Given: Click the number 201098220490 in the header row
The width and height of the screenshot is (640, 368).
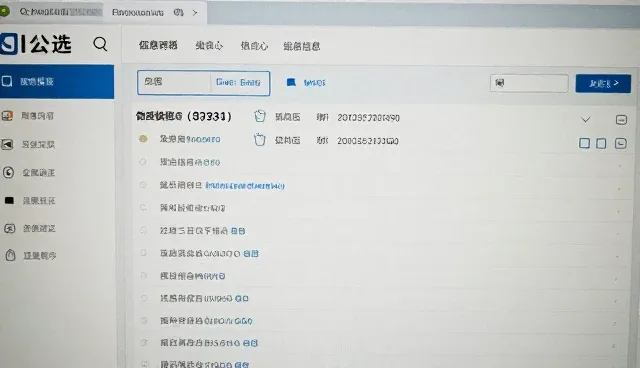Looking at the screenshot, I should pos(369,118).
